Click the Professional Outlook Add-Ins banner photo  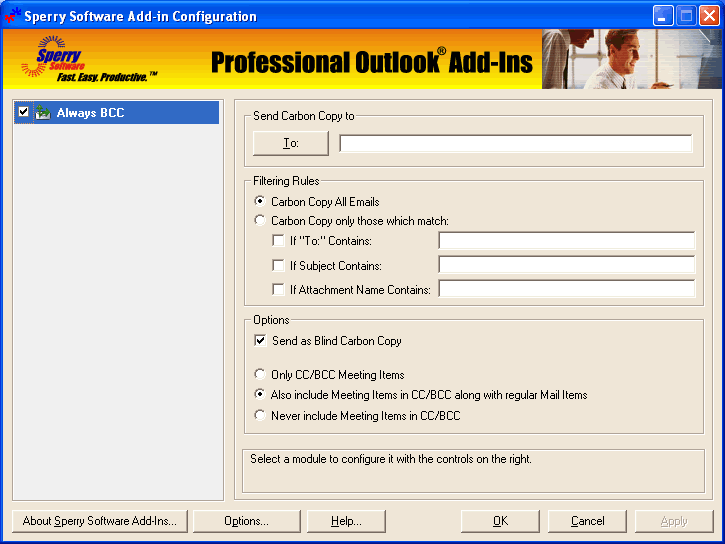pyautogui.click(x=632, y=59)
